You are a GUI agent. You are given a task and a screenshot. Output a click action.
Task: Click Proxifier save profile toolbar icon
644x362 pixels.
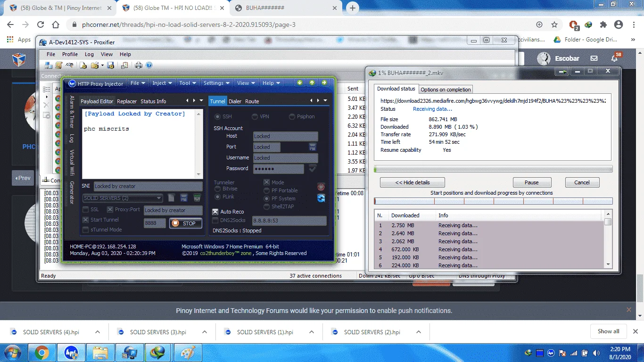point(110,65)
